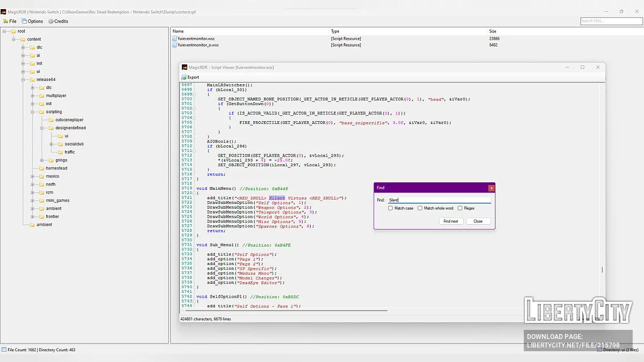
Task: Select the multiplayer folder icon
Action: [41, 96]
